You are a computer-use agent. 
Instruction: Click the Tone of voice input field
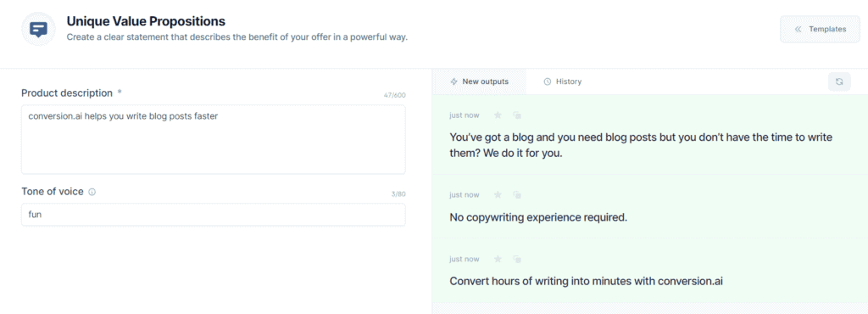pyautogui.click(x=213, y=215)
